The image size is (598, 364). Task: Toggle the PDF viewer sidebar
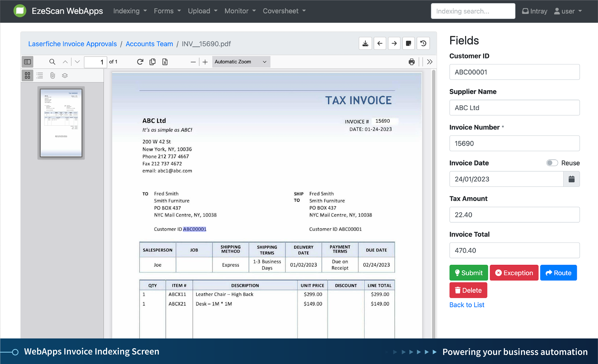coord(27,62)
